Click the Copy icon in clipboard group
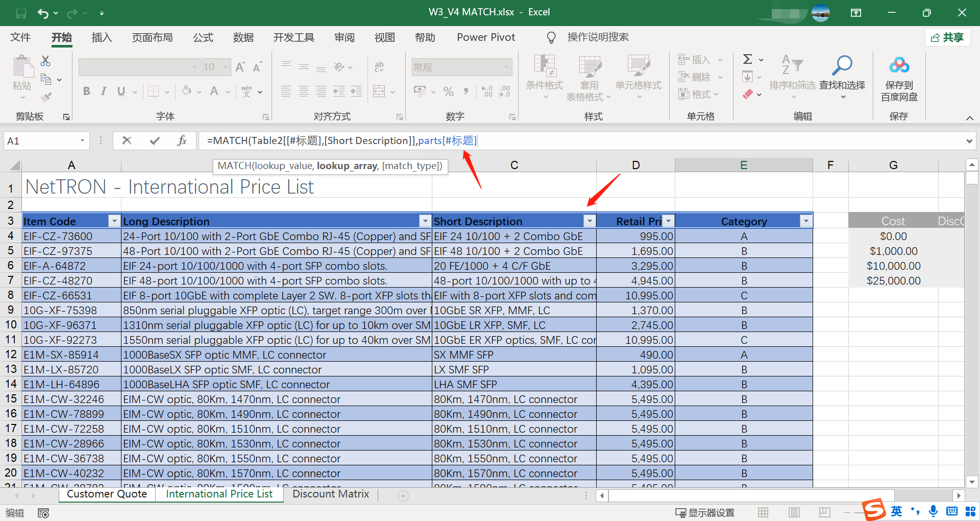The width and height of the screenshot is (980, 521). (46, 79)
